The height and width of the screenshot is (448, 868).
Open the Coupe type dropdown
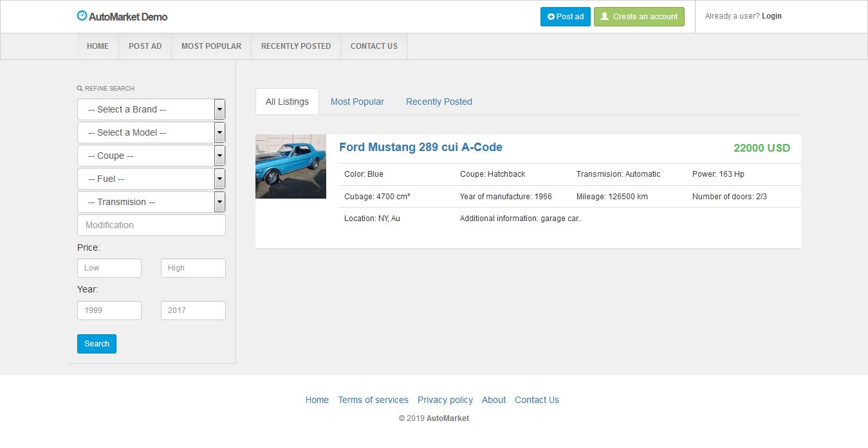[x=151, y=156]
